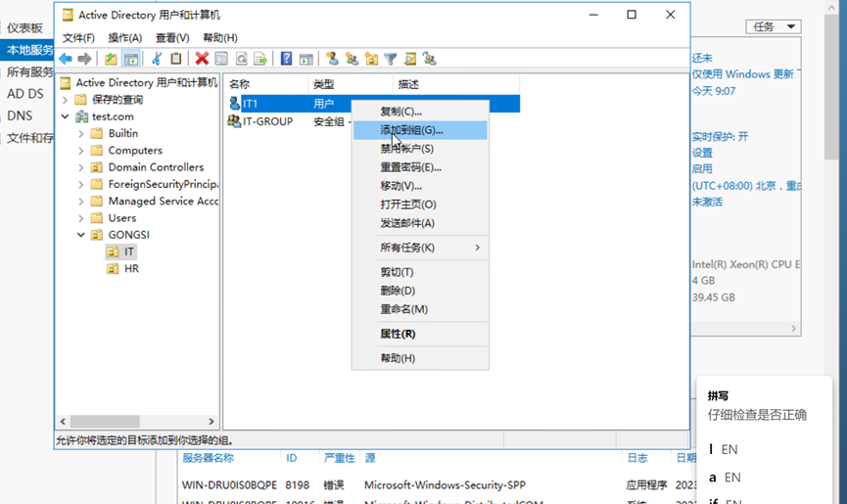Collapse the GONGSI tree node
This screenshot has width=847, height=504.
tap(81, 235)
